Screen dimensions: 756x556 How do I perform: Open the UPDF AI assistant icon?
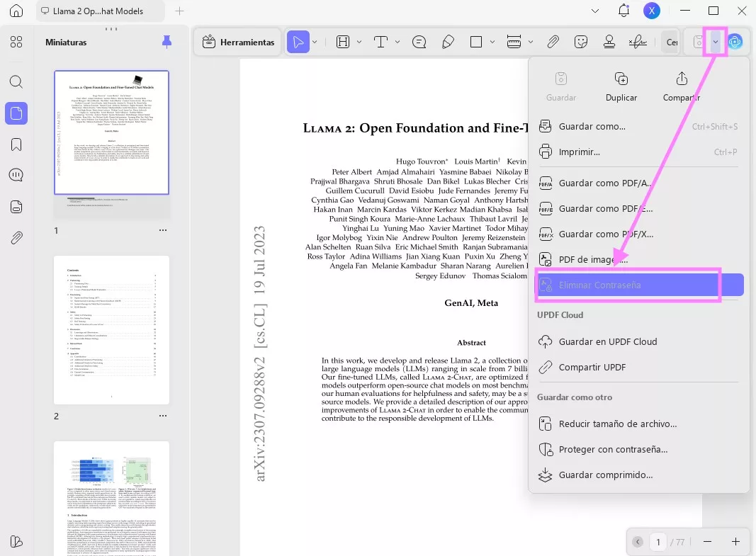click(x=735, y=42)
